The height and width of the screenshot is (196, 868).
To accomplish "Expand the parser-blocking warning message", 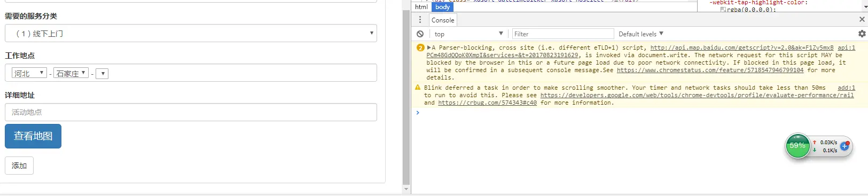I will pyautogui.click(x=429, y=48).
